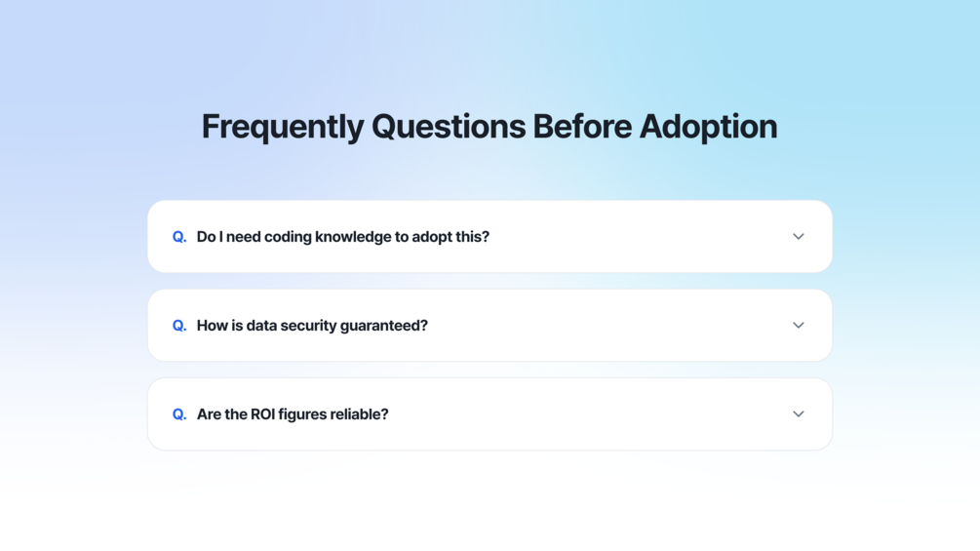Click the word "ROI" in the third question
The width and height of the screenshot is (980, 551).
pyautogui.click(x=262, y=414)
